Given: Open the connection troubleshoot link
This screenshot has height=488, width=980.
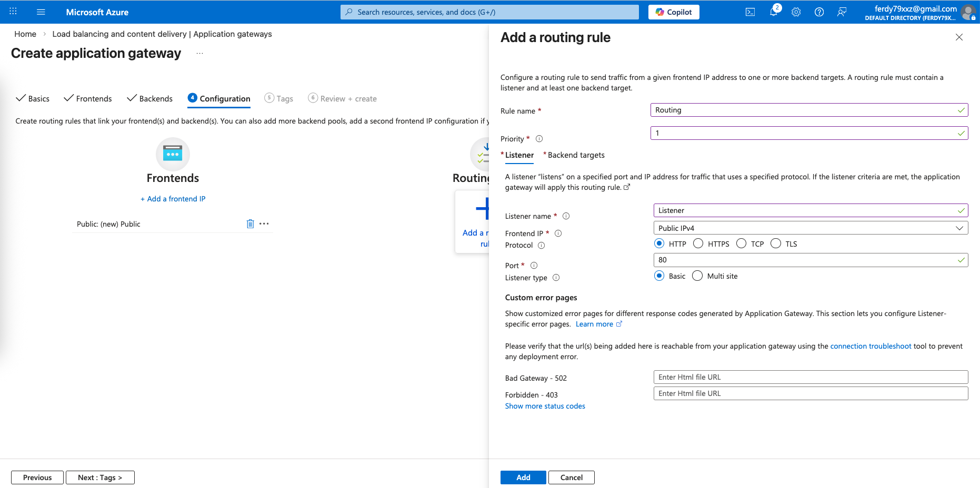Looking at the screenshot, I should [871, 346].
